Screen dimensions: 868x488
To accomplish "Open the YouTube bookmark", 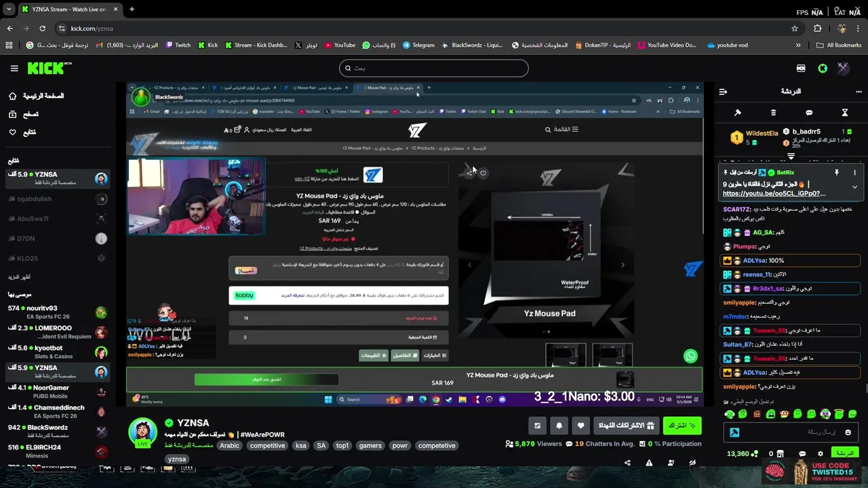I will point(340,45).
